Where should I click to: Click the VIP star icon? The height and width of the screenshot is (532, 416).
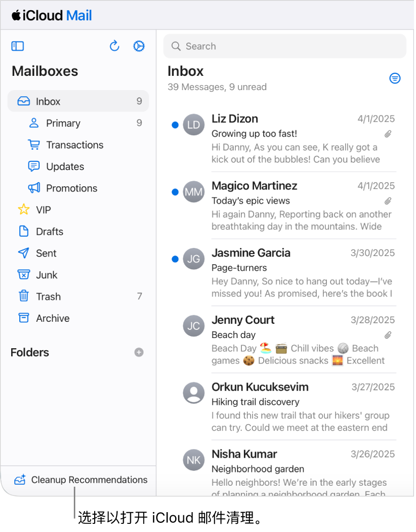tap(24, 209)
